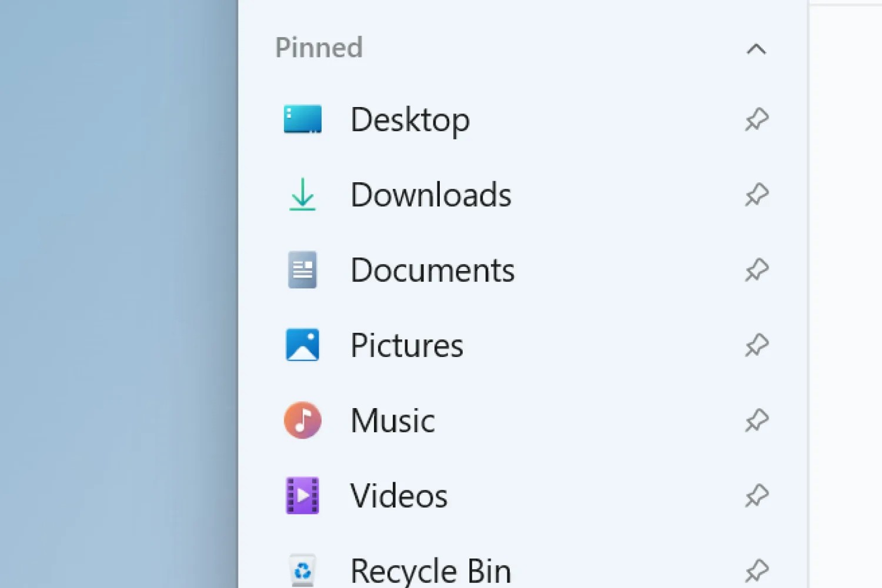Click the green Downloads arrow icon
Viewport: 882px width, 588px height.
coord(302,195)
